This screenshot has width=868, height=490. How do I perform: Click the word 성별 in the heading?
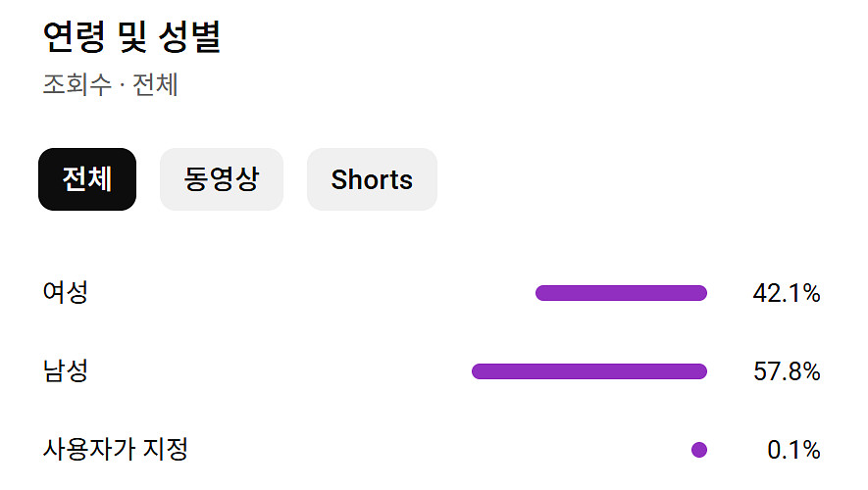(189, 37)
